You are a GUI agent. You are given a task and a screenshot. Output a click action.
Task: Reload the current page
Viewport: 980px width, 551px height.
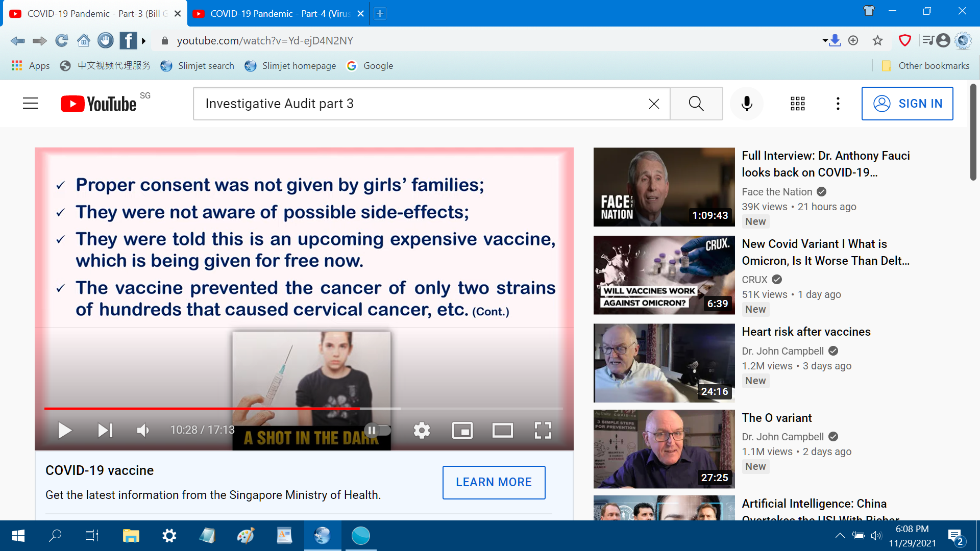62,41
